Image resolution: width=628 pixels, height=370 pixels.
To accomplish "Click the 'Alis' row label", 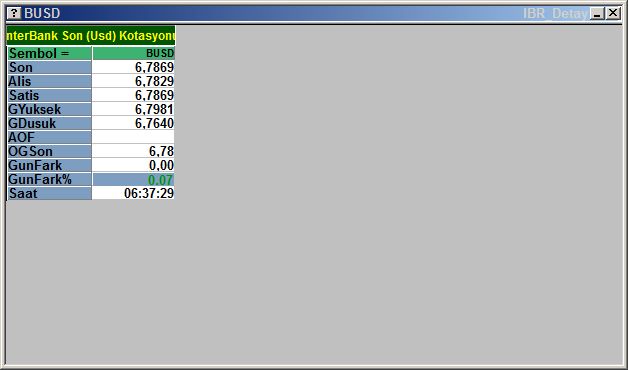I will pos(50,81).
